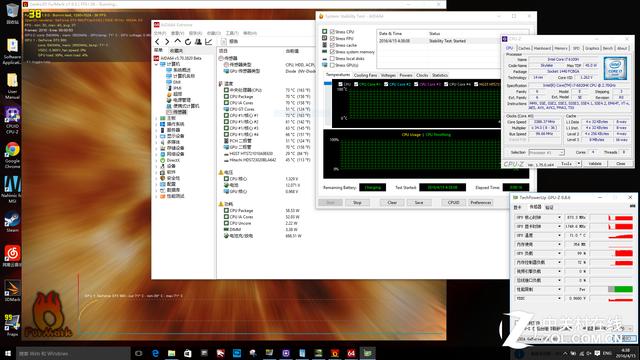Switch to the Voltages tab in Stability Test
Image resolution: width=640 pixels, height=360 pixels.
(x=388, y=75)
